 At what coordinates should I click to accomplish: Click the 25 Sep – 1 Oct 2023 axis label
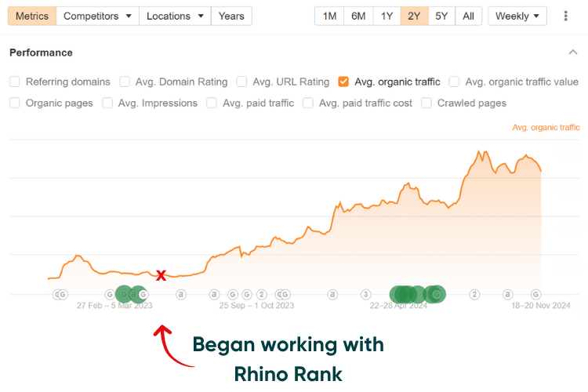coord(256,305)
